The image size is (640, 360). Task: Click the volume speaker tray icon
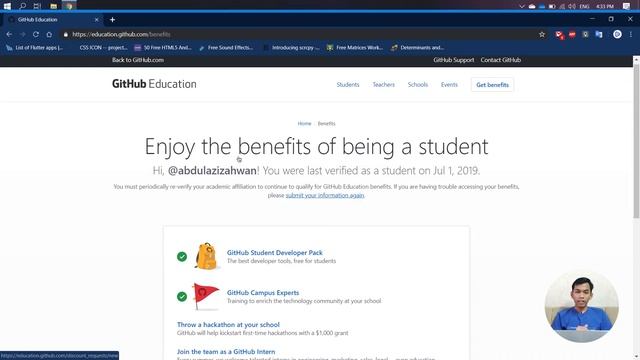(x=572, y=6)
